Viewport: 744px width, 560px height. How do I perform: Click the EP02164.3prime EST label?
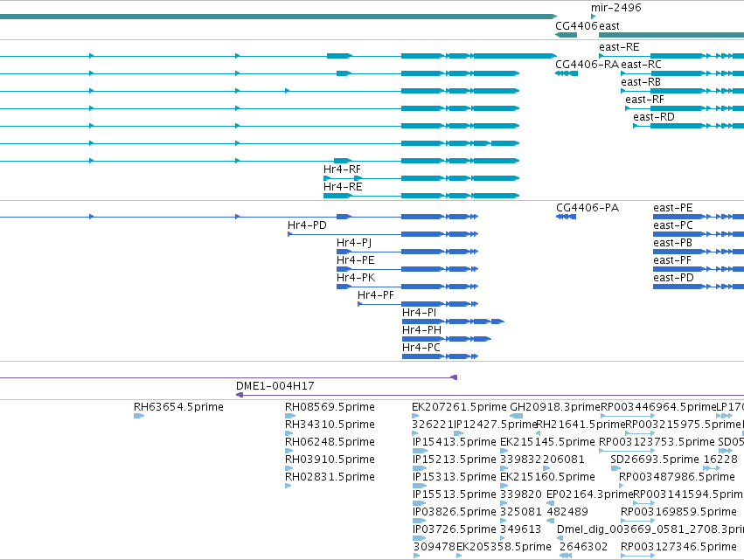pyautogui.click(x=590, y=494)
